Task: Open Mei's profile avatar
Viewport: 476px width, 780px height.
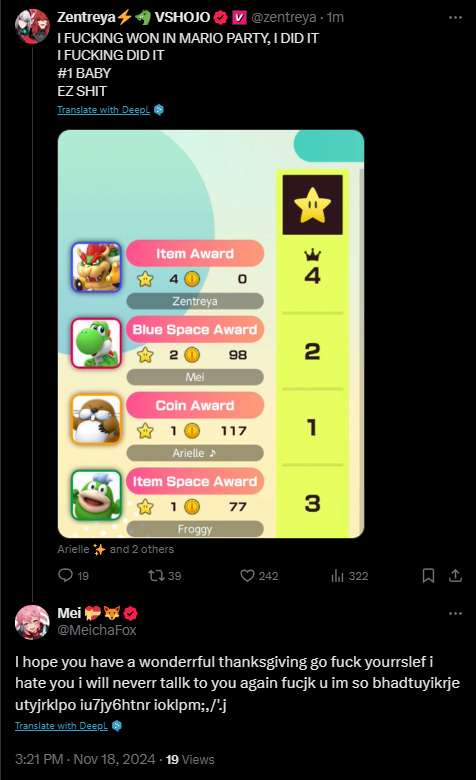Action: [32, 622]
